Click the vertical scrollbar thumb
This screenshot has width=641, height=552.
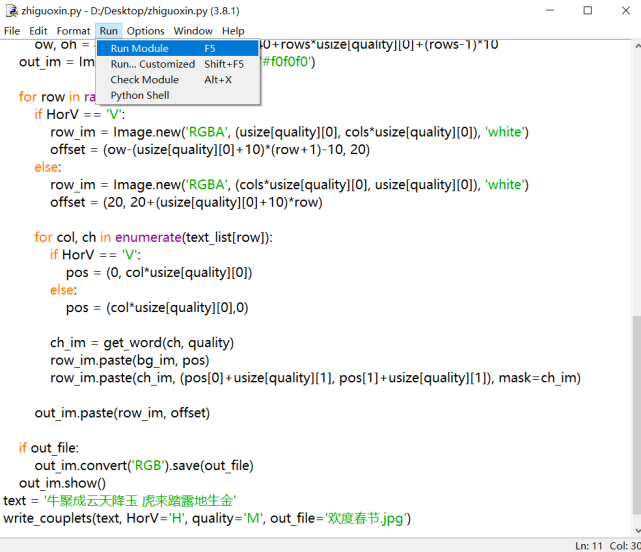point(635,420)
